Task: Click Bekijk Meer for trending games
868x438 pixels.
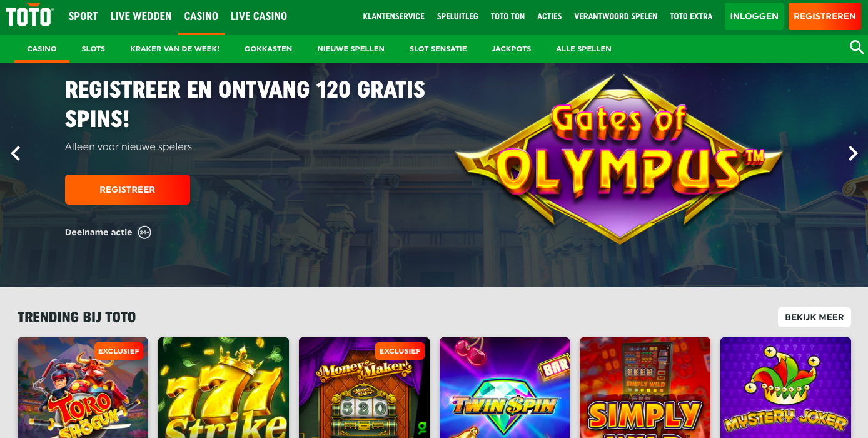Action: coord(814,317)
